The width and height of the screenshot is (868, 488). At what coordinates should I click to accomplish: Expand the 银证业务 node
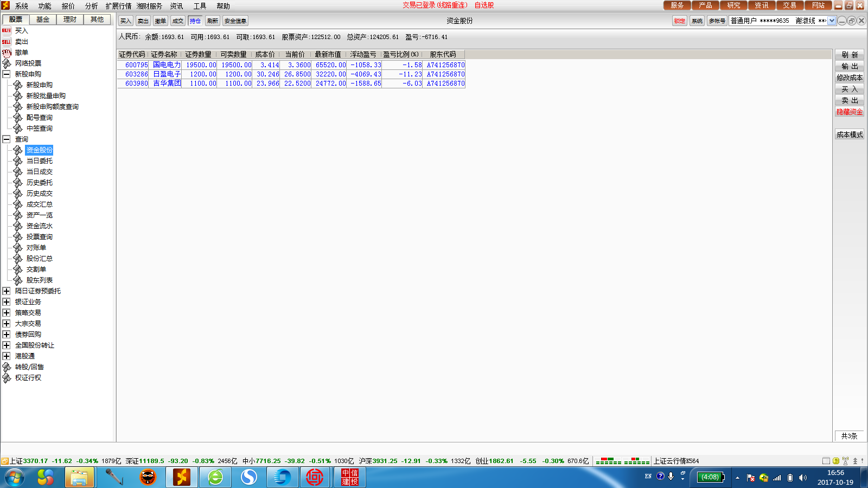[7, 302]
